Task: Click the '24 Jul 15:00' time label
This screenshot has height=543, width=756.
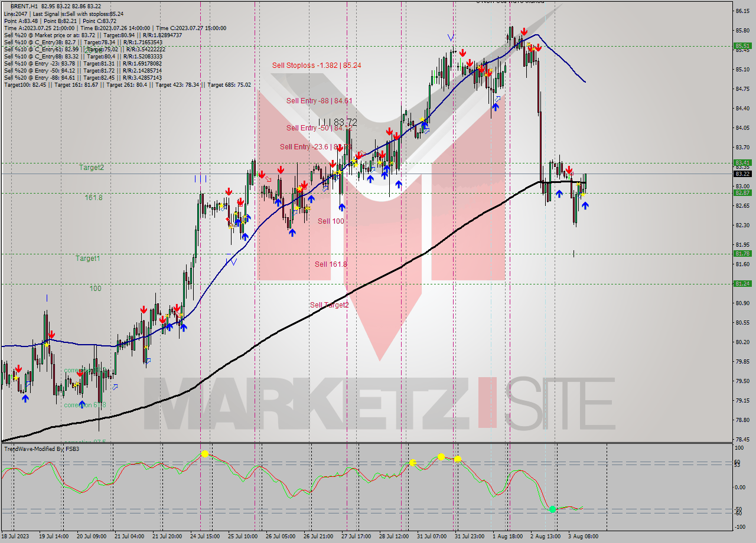Action: (204, 537)
